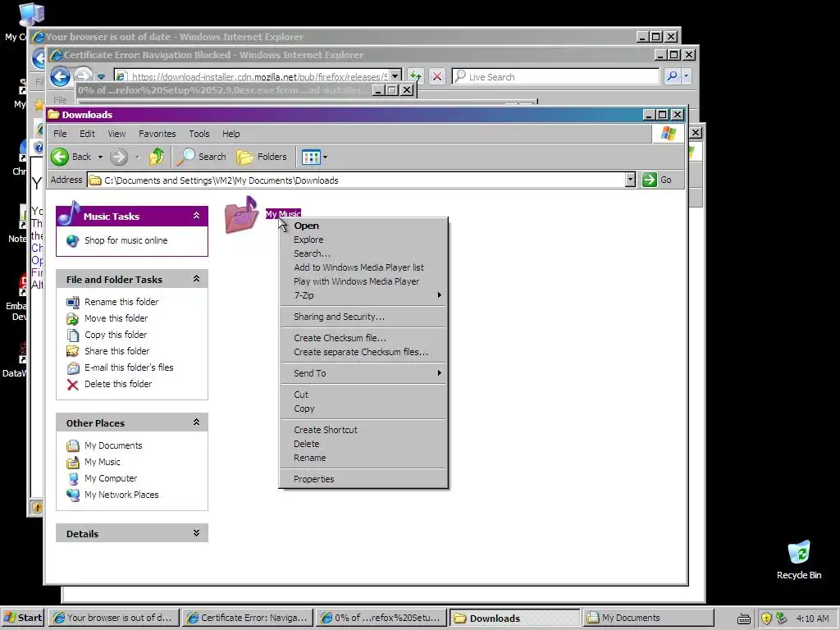Viewport: 840px width, 630px height.
Task: Choose Sharing and Security... entry
Action: pos(363,317)
